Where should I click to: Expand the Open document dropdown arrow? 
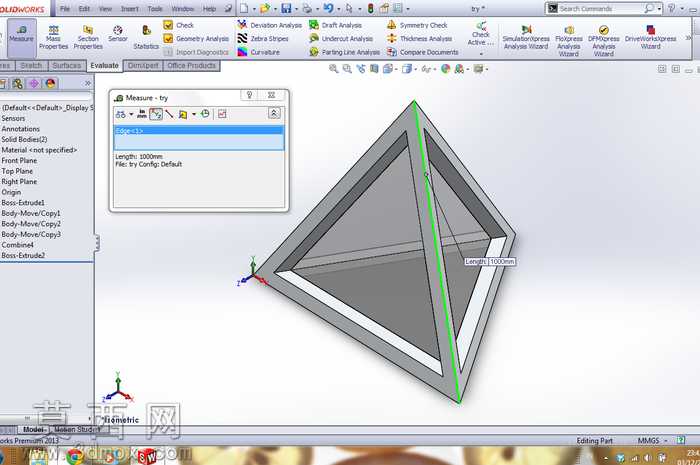tap(275, 9)
